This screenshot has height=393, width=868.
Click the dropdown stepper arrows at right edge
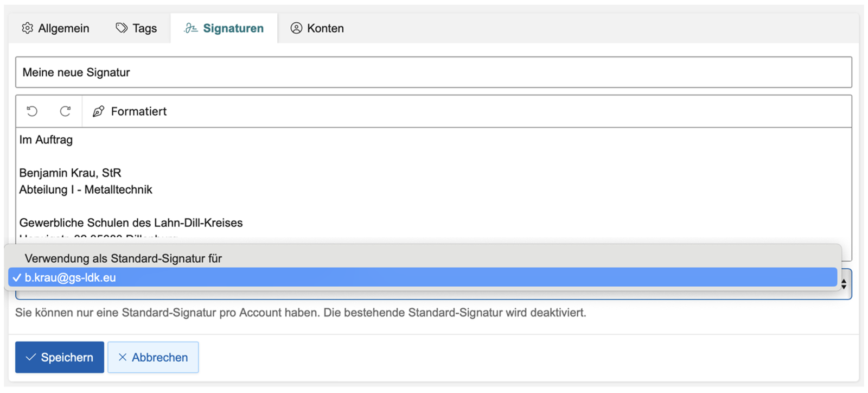844,284
